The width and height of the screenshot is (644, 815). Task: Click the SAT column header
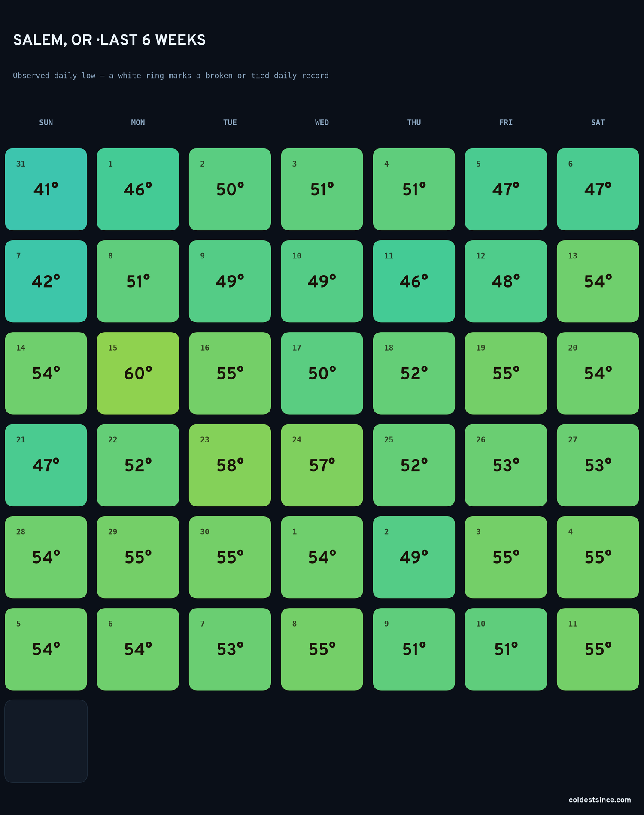coord(598,122)
